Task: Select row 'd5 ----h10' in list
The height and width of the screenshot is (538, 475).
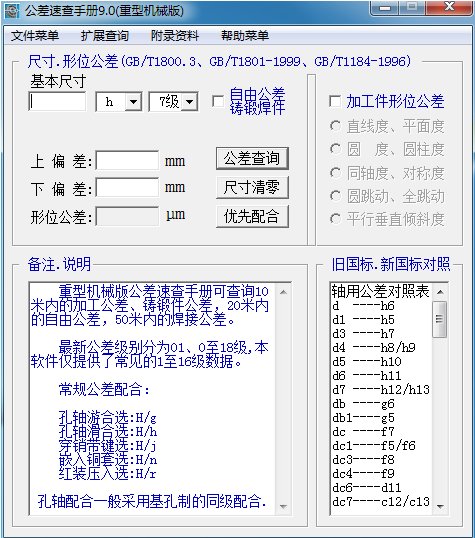Action: click(367, 362)
